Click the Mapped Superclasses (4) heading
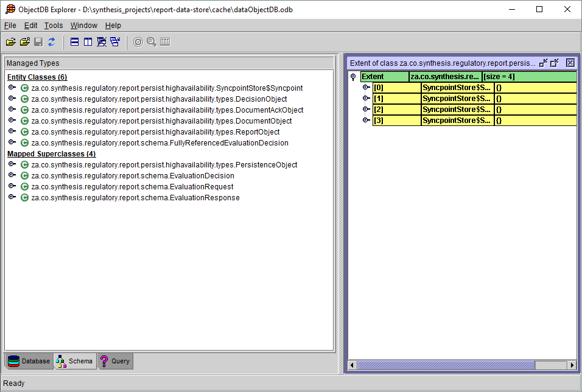Viewport: 582px width, 392px height. pos(52,154)
